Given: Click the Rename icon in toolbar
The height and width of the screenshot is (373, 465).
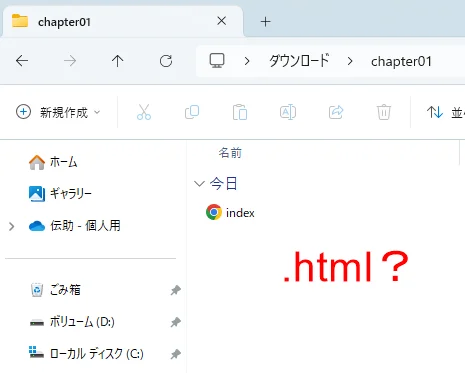Looking at the screenshot, I should coord(288,112).
